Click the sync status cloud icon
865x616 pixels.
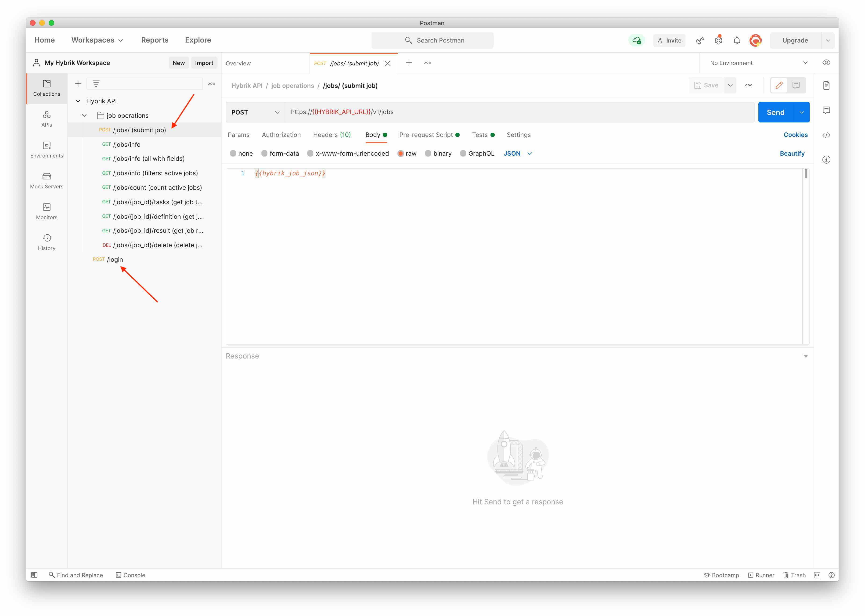tap(637, 40)
